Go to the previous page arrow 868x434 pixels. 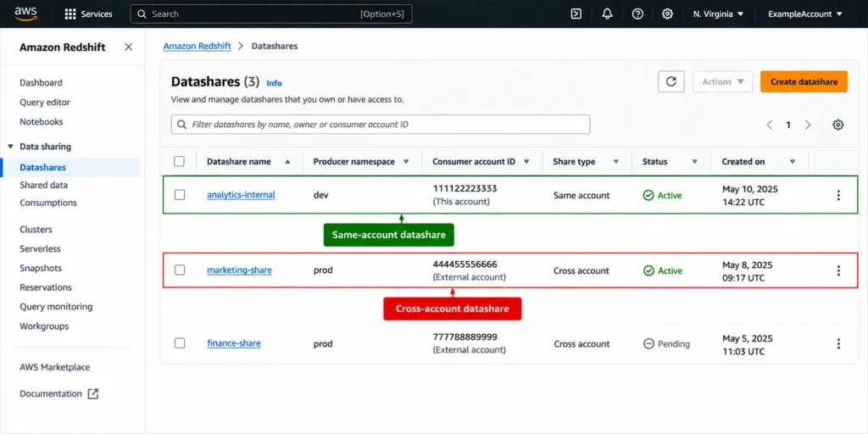click(x=770, y=125)
